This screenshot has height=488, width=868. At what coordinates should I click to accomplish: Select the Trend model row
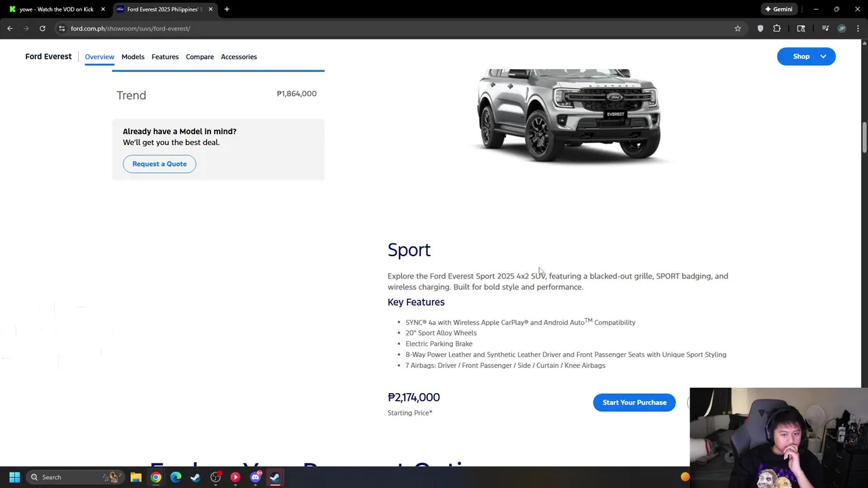click(218, 95)
